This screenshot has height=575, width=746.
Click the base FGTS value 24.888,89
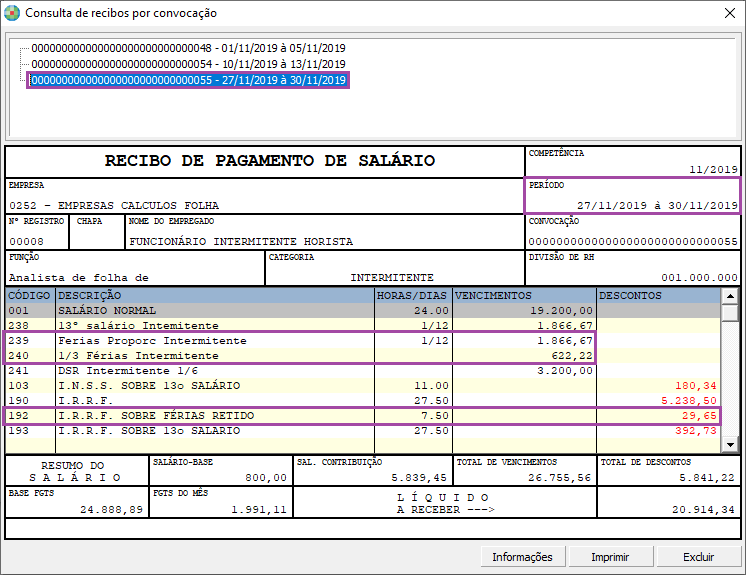tap(111, 510)
